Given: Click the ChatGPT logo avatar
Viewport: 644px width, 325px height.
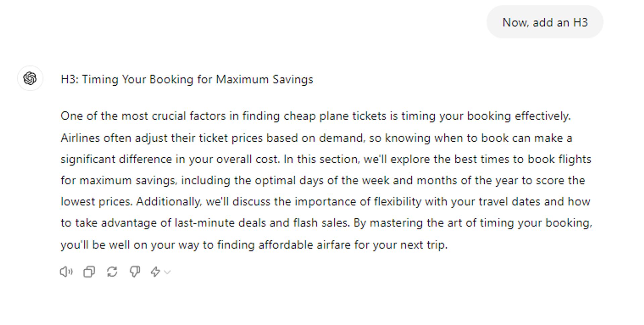Looking at the screenshot, I should 30,78.
